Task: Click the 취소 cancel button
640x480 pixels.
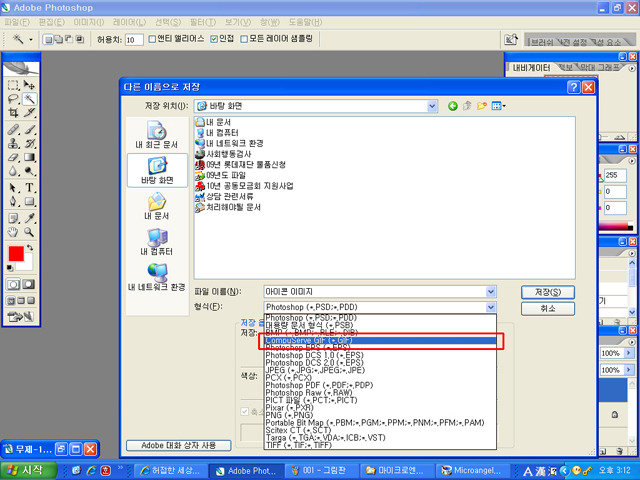Action: [548, 308]
